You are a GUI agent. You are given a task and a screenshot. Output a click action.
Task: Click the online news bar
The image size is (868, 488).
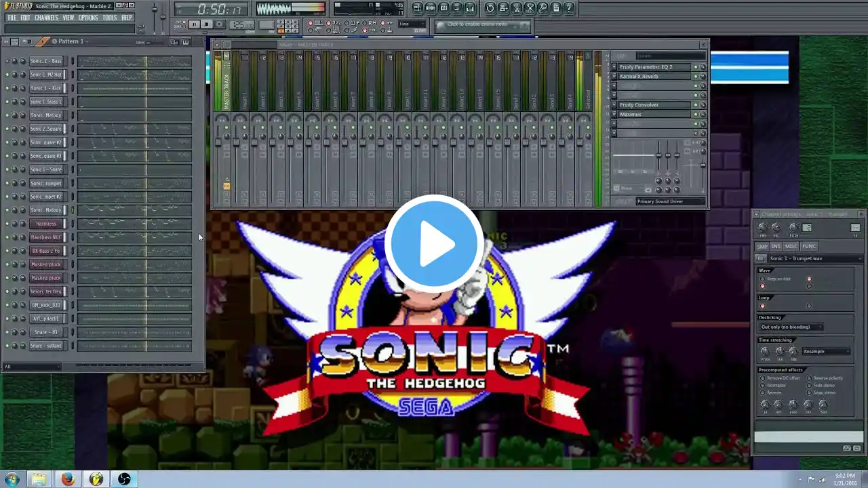[x=483, y=25]
